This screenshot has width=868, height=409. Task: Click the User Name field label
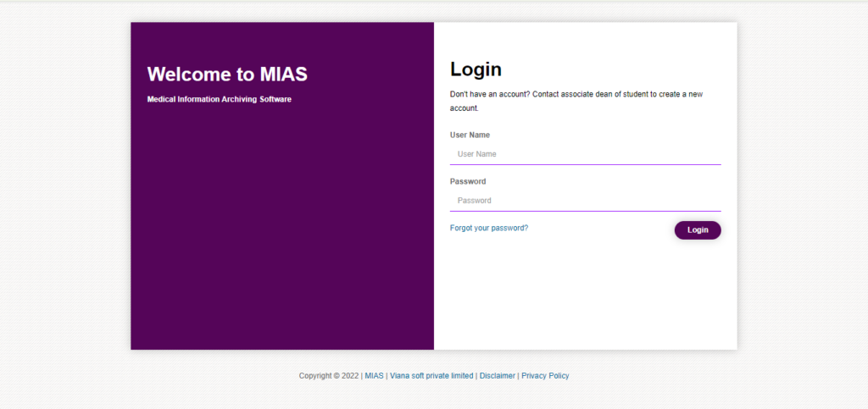(x=470, y=135)
